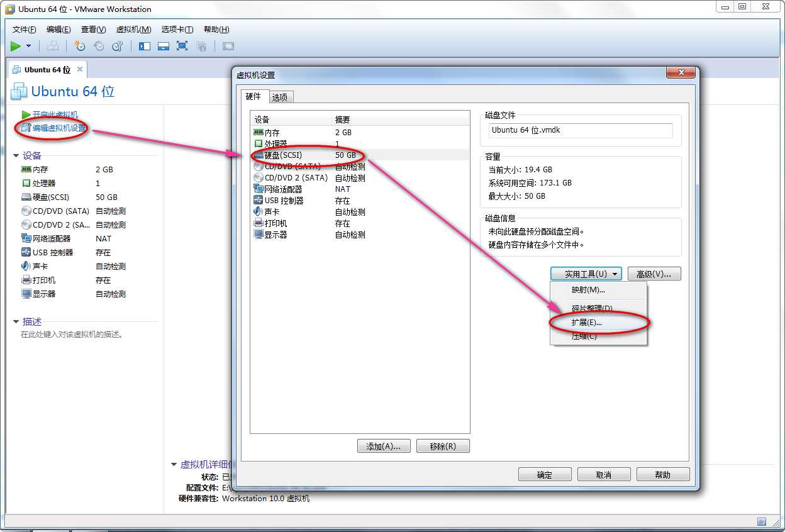Click 确定 button in settings dialog
This screenshot has height=532, width=785.
tap(545, 475)
